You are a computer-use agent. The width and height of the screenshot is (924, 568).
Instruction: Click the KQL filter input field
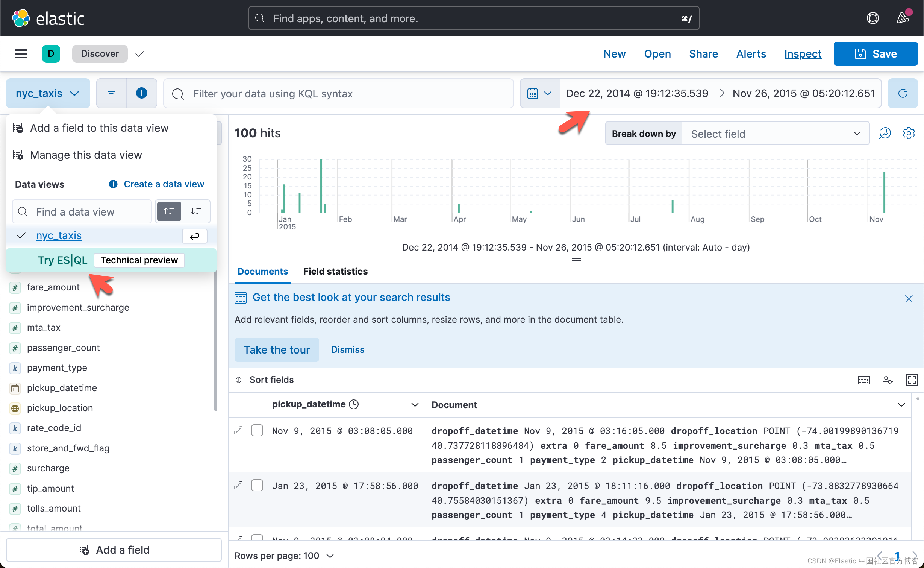click(338, 93)
